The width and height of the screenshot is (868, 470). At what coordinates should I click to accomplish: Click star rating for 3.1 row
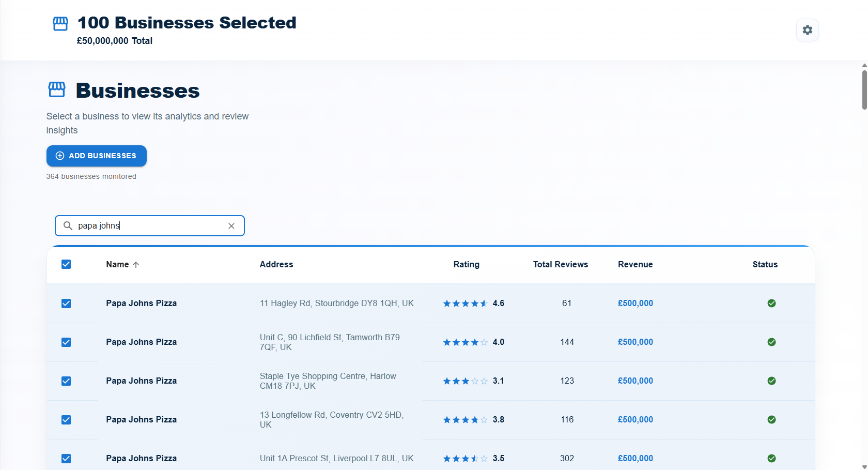coord(465,381)
